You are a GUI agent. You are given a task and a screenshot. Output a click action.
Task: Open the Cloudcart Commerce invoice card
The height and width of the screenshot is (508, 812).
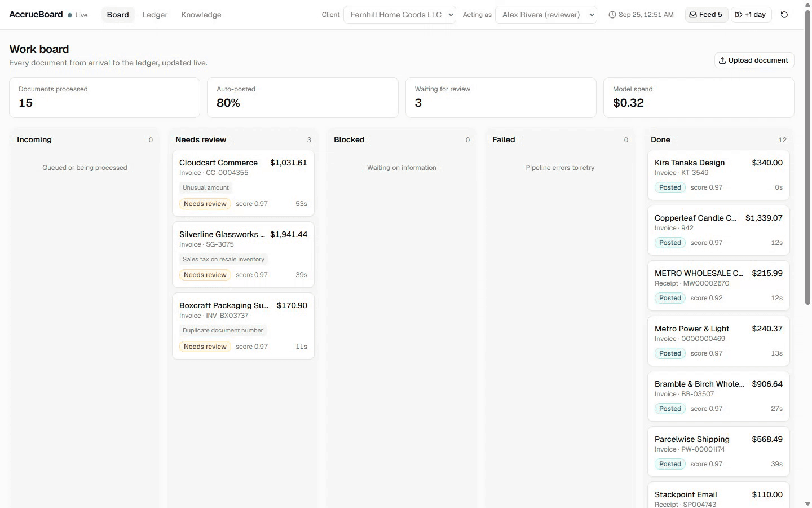point(243,183)
